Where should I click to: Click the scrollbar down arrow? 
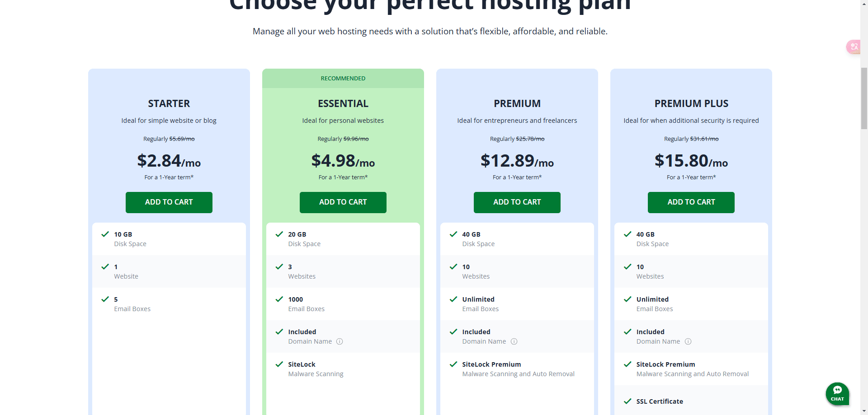[x=863, y=411]
